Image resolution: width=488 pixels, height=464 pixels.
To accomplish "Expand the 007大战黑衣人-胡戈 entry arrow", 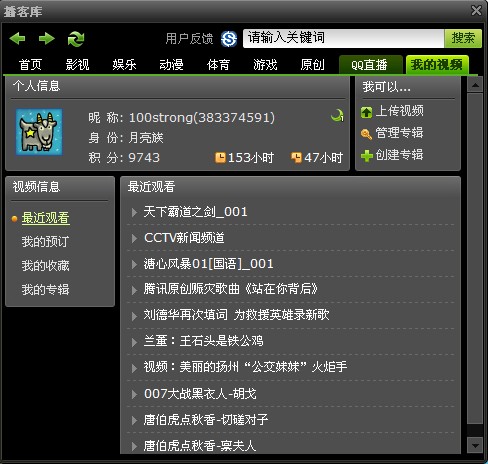I will click(x=134, y=394).
